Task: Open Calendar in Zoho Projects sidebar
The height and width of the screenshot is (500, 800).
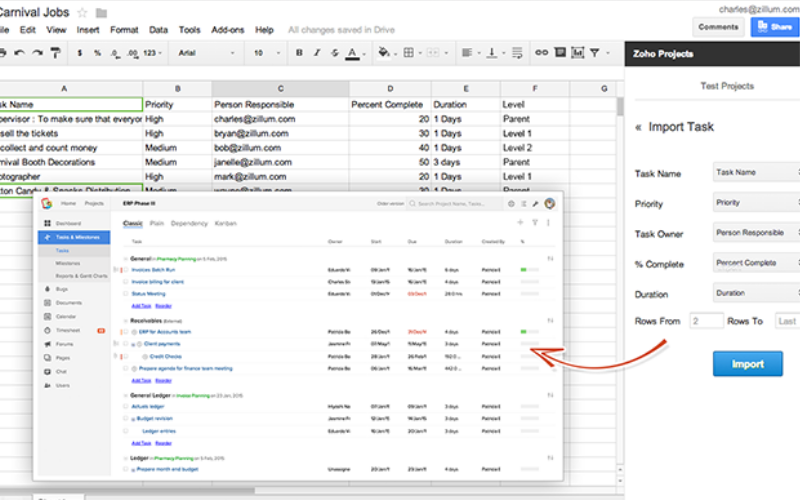Action: point(66,317)
